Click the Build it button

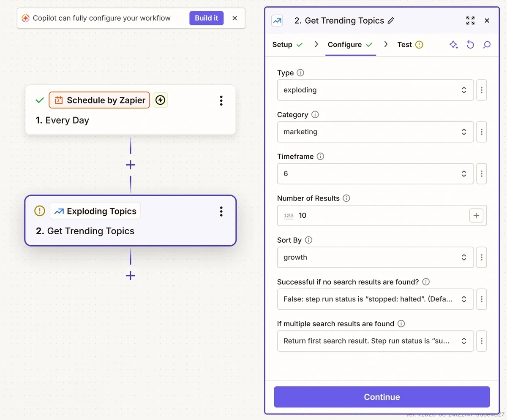pos(207,18)
